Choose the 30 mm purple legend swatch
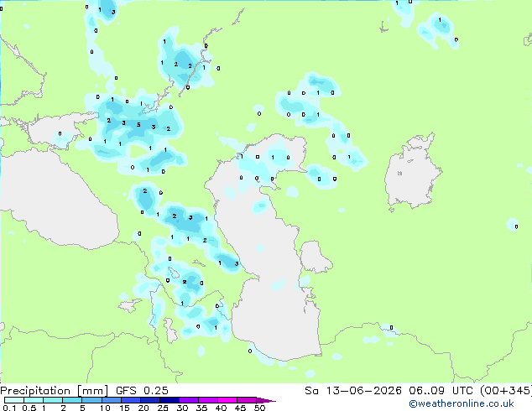532x411 pixels. 188,400
